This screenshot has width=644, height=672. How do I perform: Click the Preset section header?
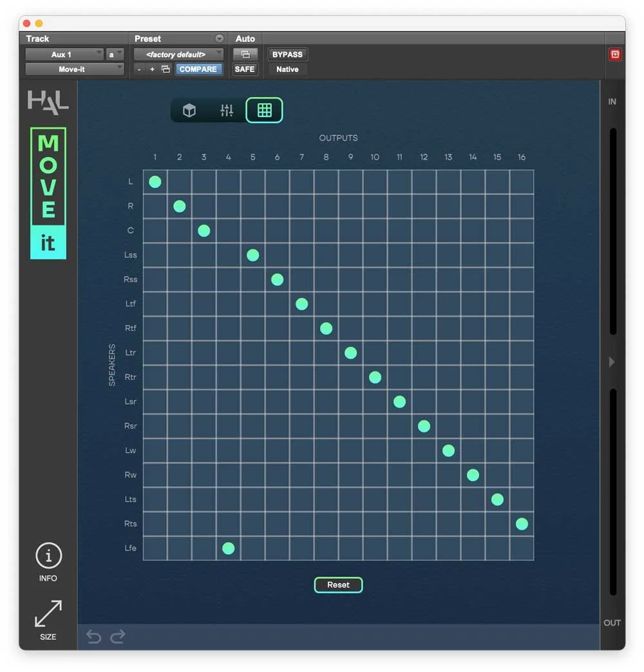[x=147, y=39]
